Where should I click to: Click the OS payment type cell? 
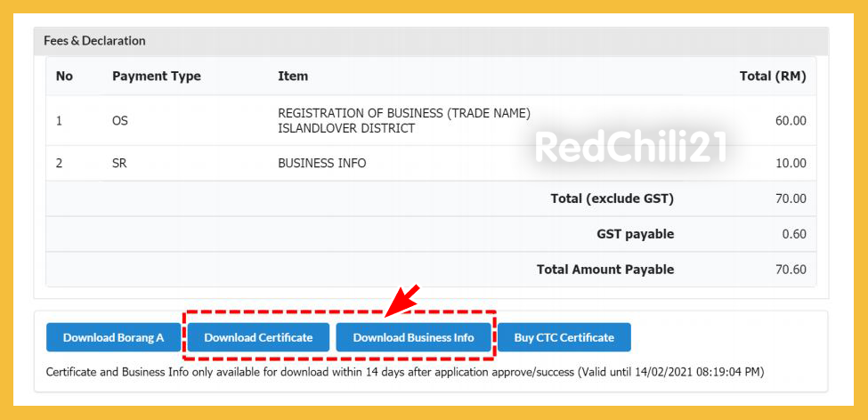click(120, 121)
